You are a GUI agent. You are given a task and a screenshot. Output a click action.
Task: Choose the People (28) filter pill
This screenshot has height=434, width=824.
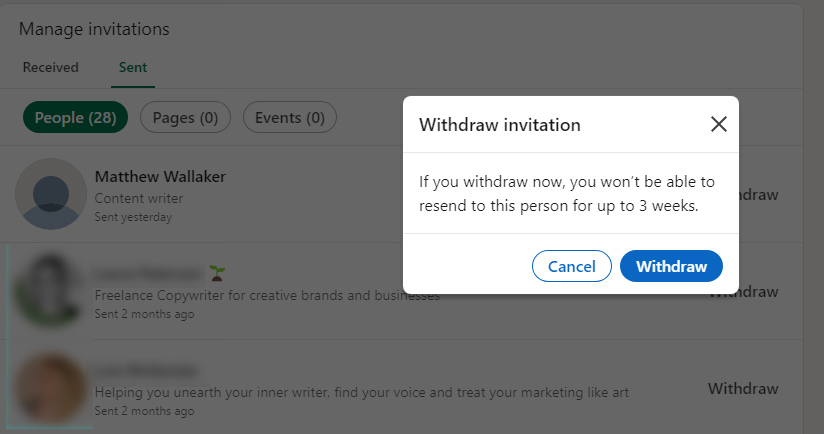click(75, 118)
